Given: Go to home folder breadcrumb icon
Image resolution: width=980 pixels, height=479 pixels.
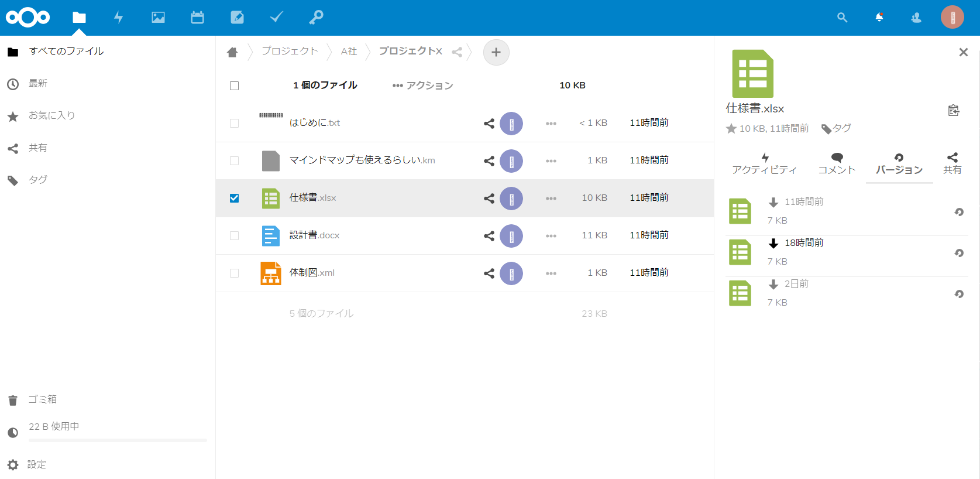Looking at the screenshot, I should pyautogui.click(x=232, y=52).
